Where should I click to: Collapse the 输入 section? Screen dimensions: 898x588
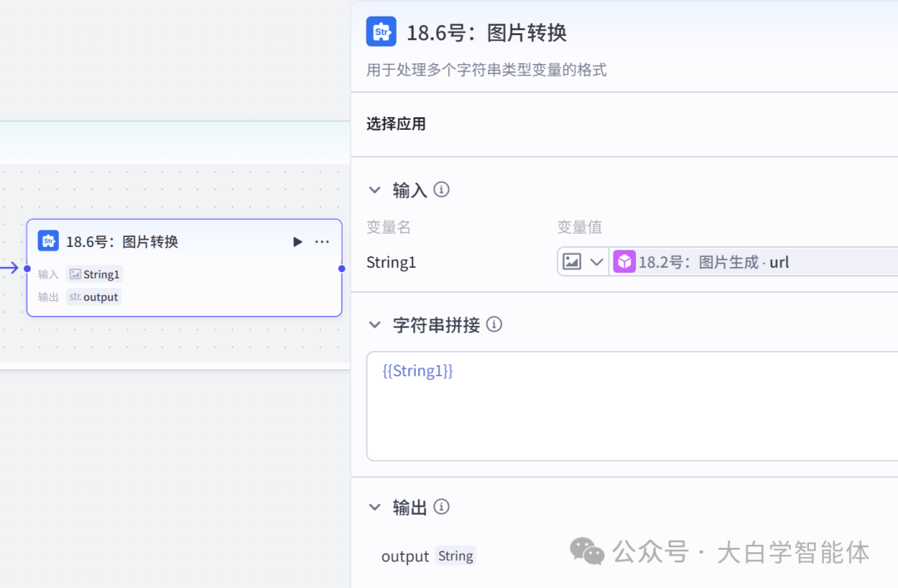click(x=374, y=190)
